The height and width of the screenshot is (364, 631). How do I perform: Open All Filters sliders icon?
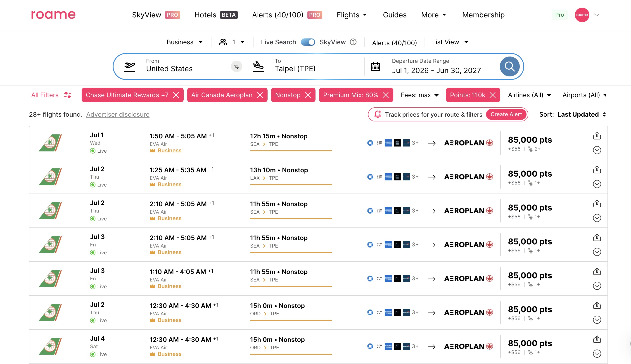point(68,95)
